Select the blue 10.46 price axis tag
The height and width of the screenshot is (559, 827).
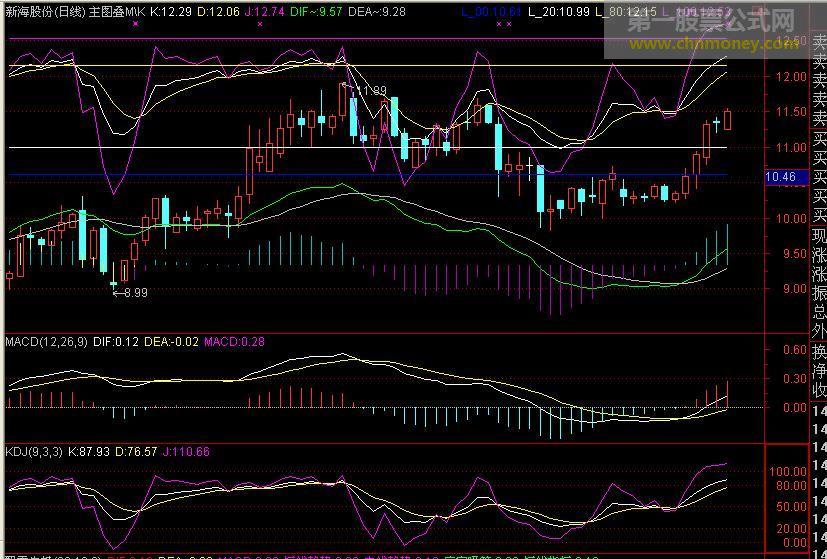(x=780, y=177)
